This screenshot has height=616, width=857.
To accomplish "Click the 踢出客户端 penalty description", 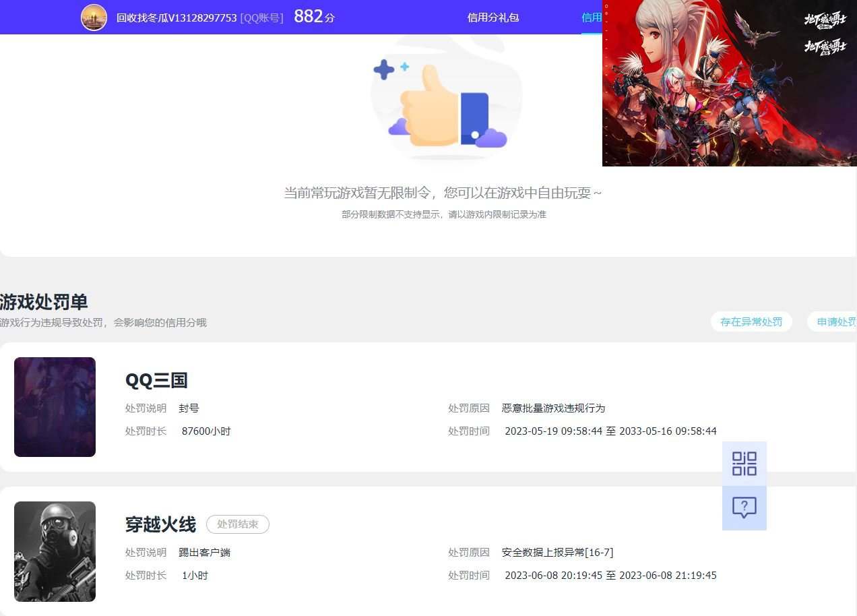I will [205, 553].
